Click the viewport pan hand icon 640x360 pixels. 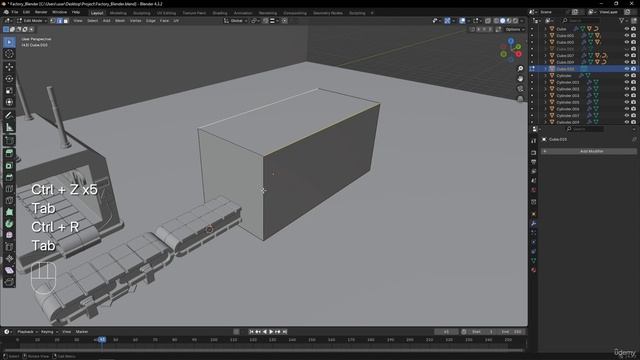coord(520,78)
